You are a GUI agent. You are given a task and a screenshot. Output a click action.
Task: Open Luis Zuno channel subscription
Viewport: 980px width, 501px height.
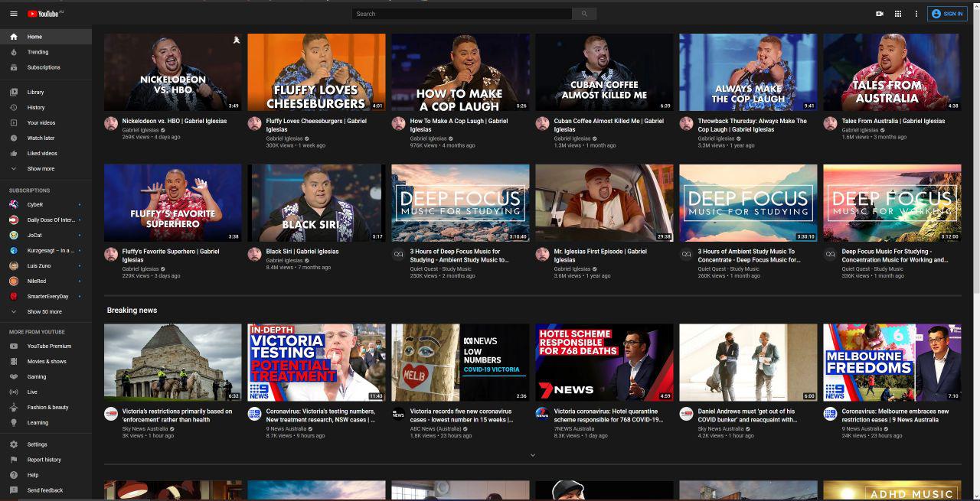coord(46,265)
